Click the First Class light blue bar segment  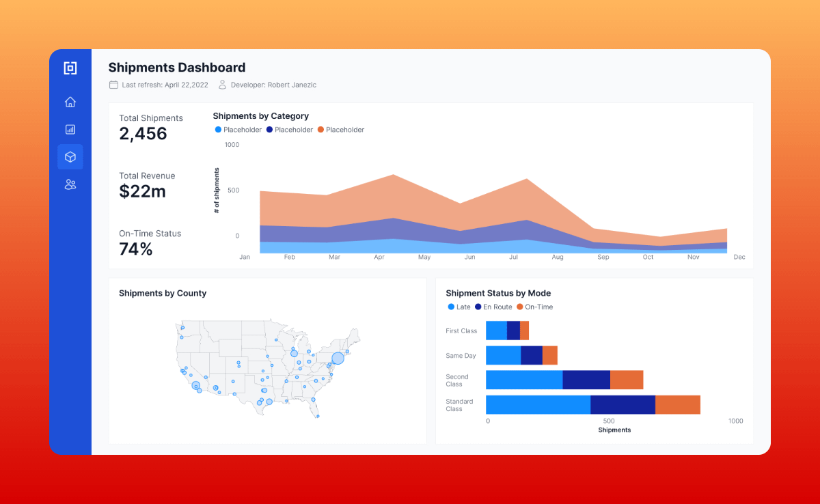point(496,331)
